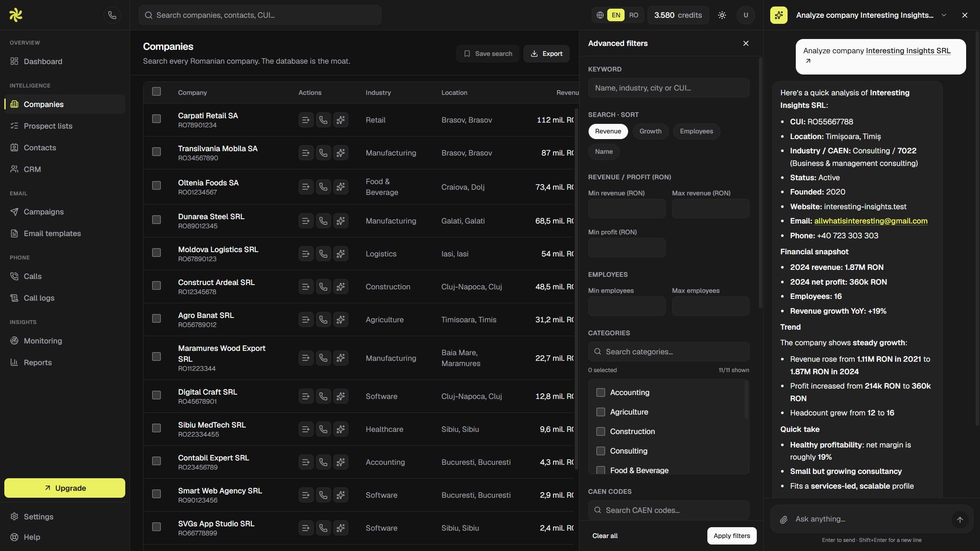980x551 pixels.
Task: Analyze Smart Web Agency SRL with AI sparkle
Action: click(341, 495)
